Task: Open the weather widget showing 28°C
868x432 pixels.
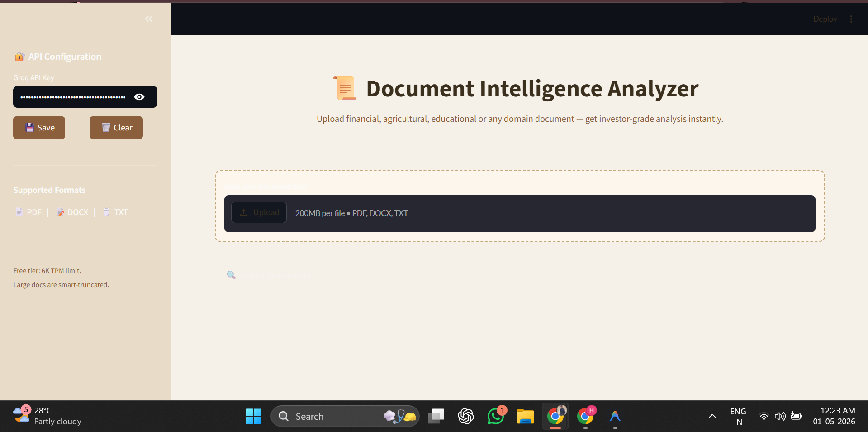Action: (x=47, y=416)
